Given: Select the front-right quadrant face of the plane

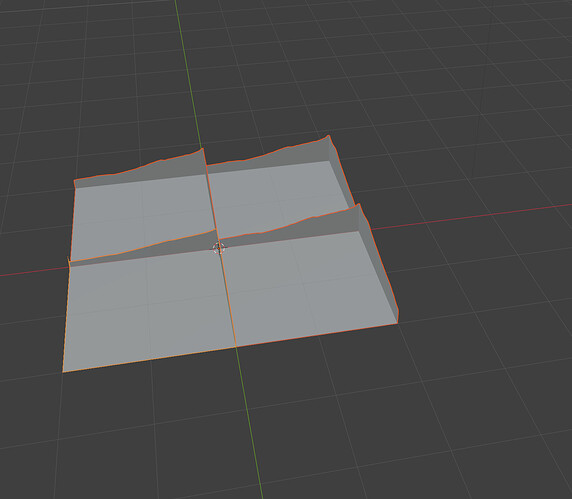Looking at the screenshot, I should [306, 286].
